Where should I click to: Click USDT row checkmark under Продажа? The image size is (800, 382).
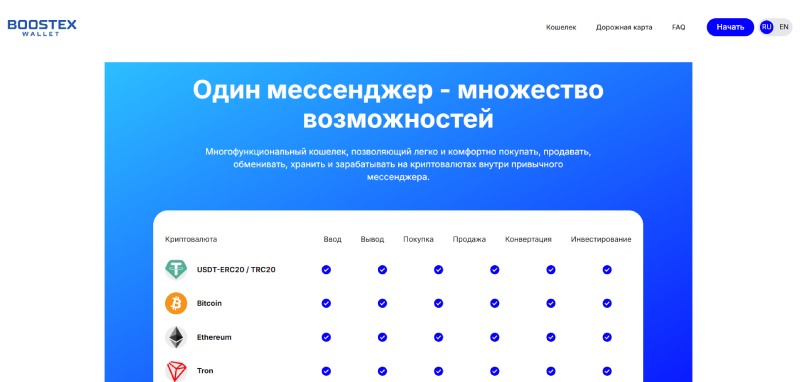coord(494,270)
